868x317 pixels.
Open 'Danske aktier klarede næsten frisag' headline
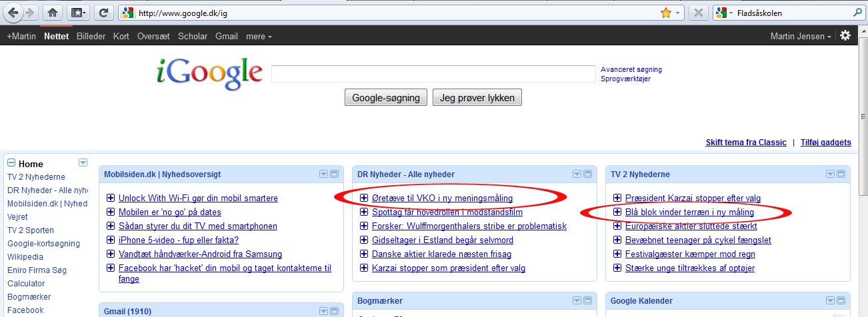tap(442, 254)
